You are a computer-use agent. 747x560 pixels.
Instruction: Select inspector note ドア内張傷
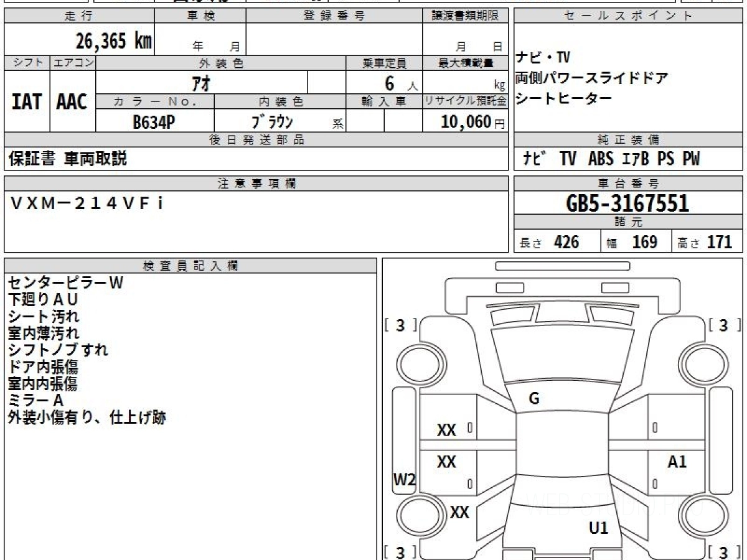pyautogui.click(x=43, y=367)
